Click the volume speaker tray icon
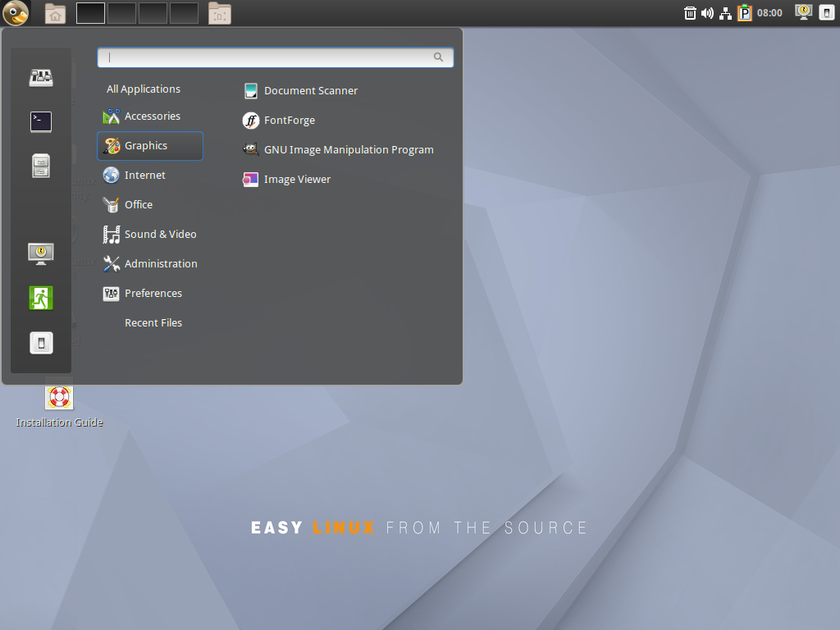Screen dimensions: 840x630 707,13
